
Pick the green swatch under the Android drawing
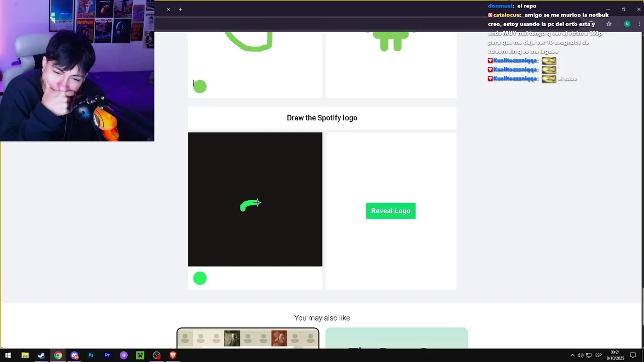coord(200,86)
